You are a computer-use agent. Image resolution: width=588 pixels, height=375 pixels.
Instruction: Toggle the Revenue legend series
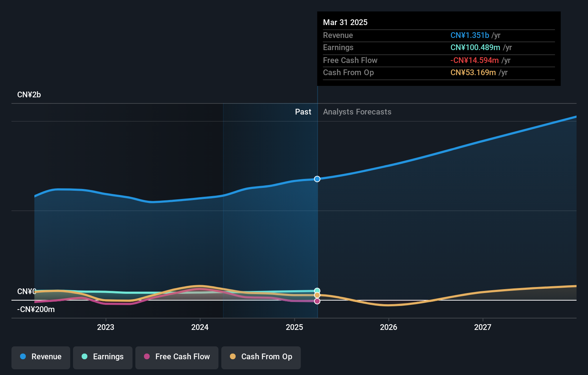coord(41,357)
